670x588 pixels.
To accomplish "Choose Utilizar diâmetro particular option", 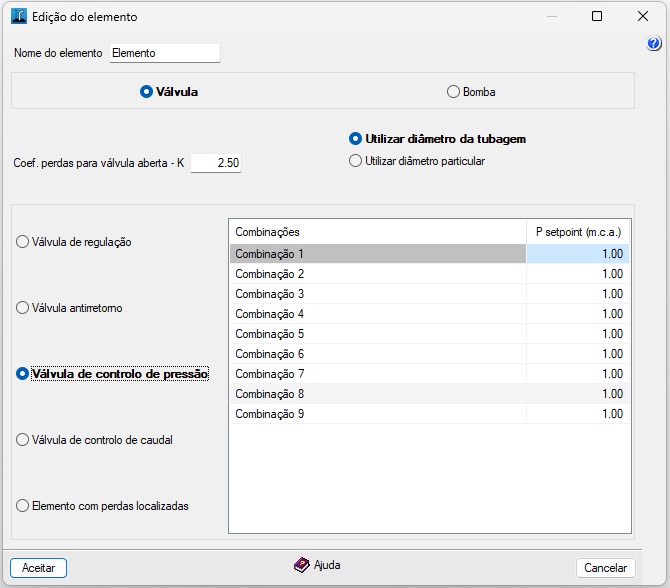I will point(355,161).
